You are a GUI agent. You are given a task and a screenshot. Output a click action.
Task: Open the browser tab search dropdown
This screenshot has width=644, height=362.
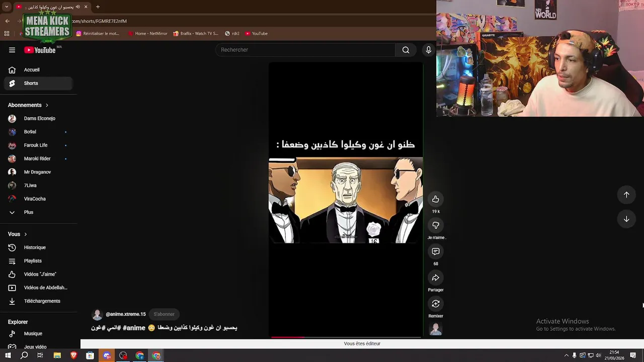pyautogui.click(x=7, y=7)
